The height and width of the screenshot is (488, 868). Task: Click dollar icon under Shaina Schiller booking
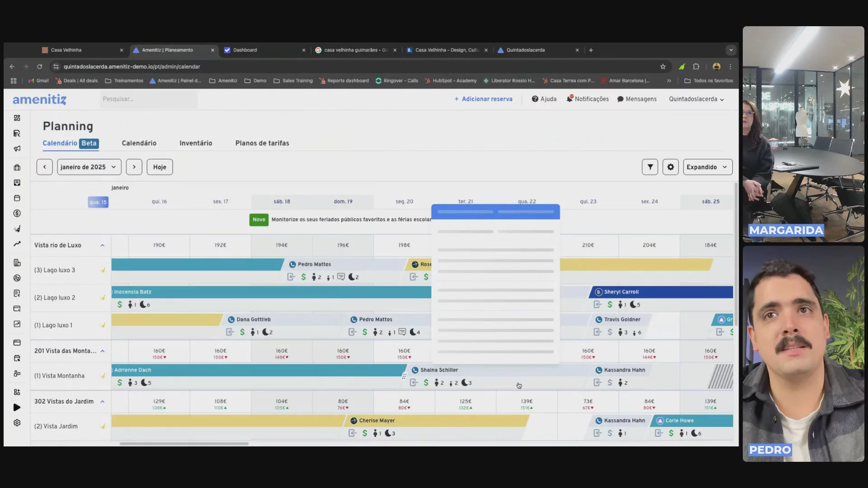(426, 383)
